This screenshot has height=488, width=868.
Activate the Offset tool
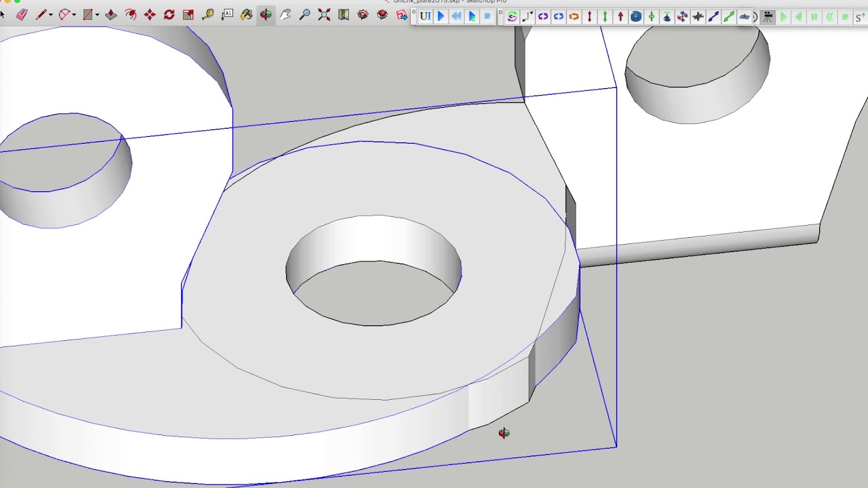(x=130, y=14)
